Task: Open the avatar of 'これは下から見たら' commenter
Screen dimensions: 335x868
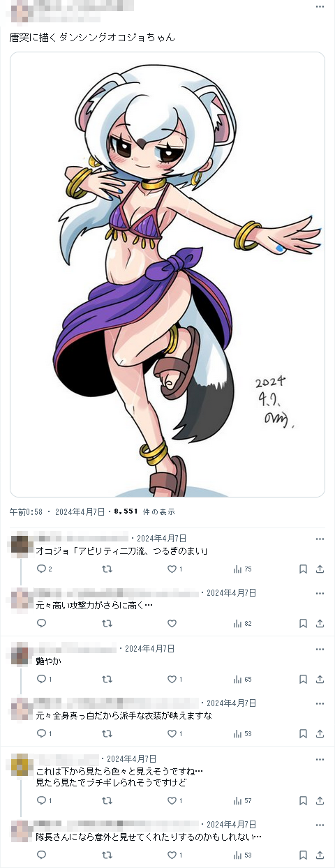Action: (23, 765)
